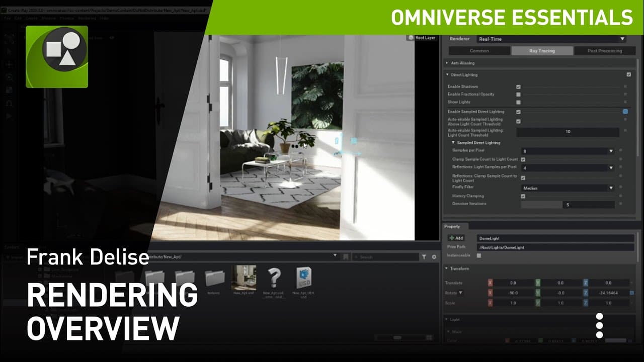The width and height of the screenshot is (644, 362).
Task: Click the reset dot beside Samples per Pixel
Action: point(620,150)
